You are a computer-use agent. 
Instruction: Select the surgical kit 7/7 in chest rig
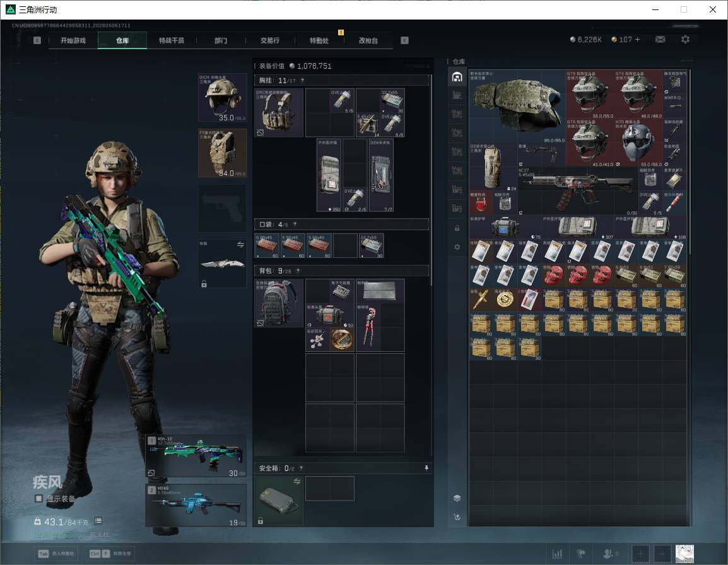381,175
